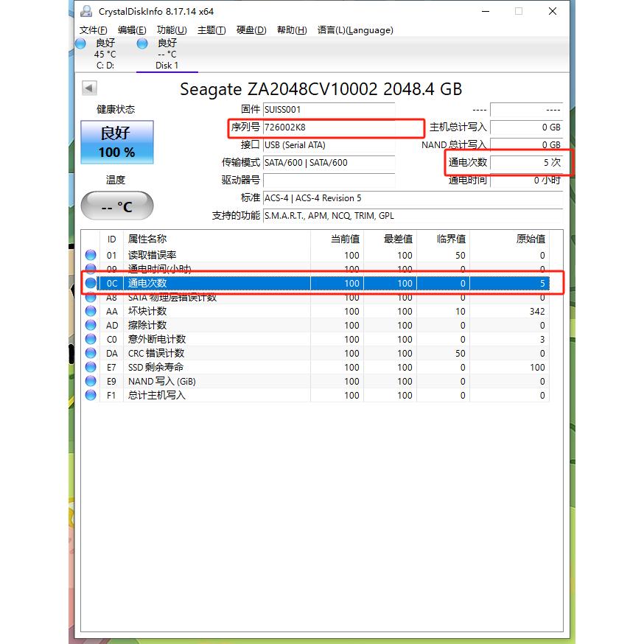This screenshot has height=644, width=644.
Task: Click the 主机总计写入 value 0 GB
Action: [527, 127]
